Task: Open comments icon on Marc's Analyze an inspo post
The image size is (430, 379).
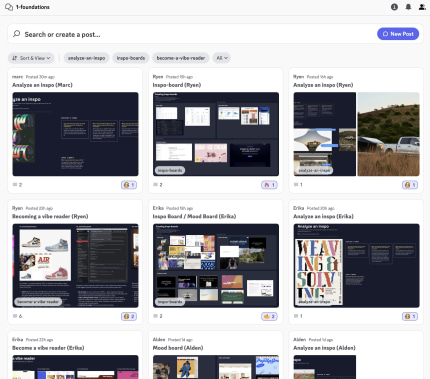Action: click(15, 185)
